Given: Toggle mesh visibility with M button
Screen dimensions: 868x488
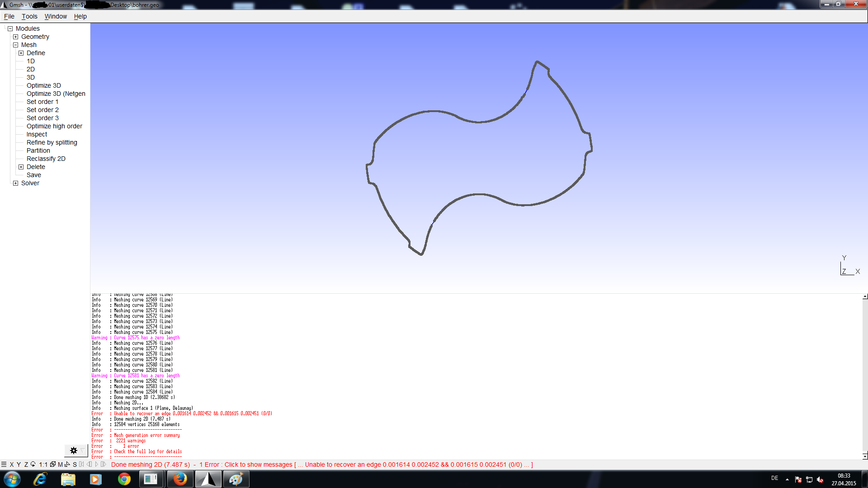Looking at the screenshot, I should [60, 465].
